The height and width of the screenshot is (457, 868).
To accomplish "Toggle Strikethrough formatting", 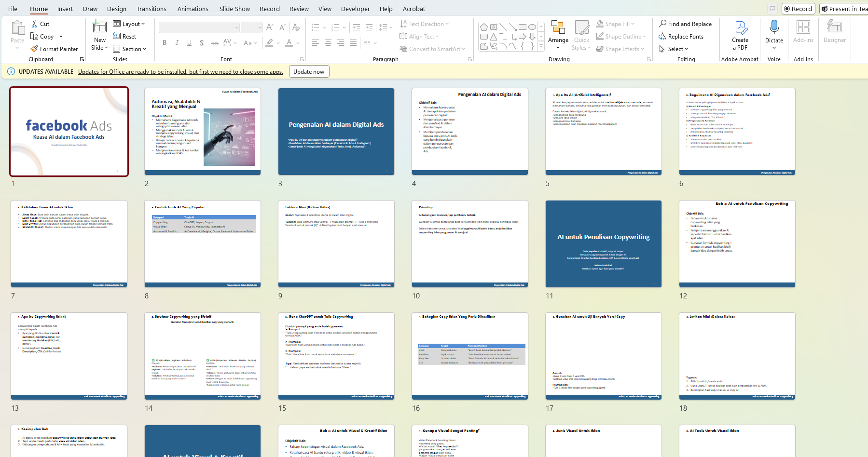I will (215, 43).
